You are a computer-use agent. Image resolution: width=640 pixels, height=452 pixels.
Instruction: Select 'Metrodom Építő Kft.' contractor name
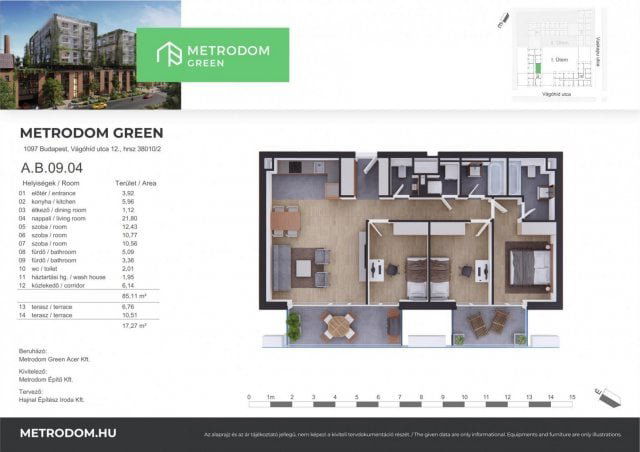46,379
